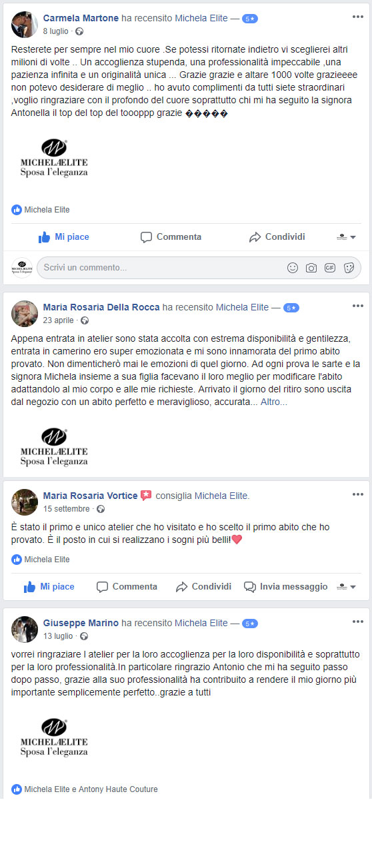Share Carmela Martone's review with Condividi
The height and width of the screenshot is (868, 372).
click(x=277, y=236)
